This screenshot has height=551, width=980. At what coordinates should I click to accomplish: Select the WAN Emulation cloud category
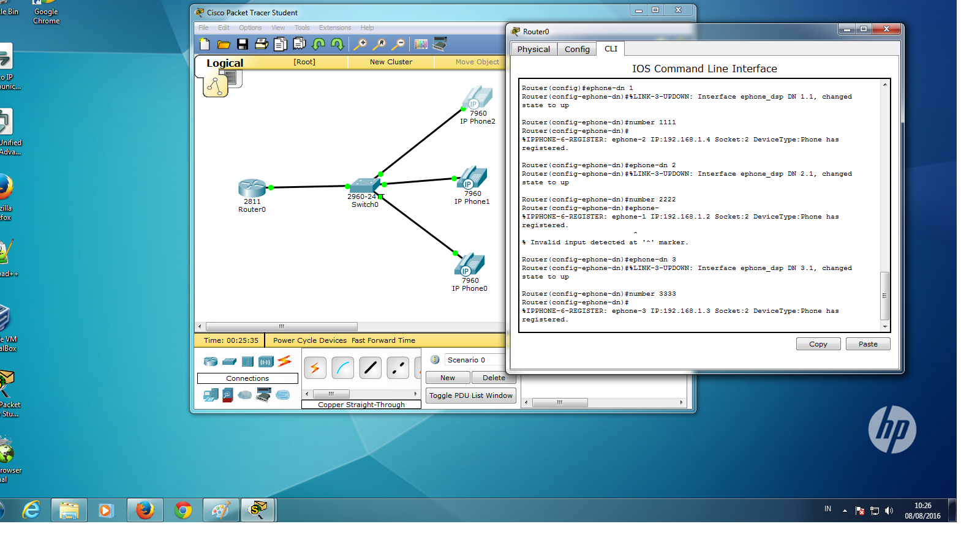tap(245, 395)
